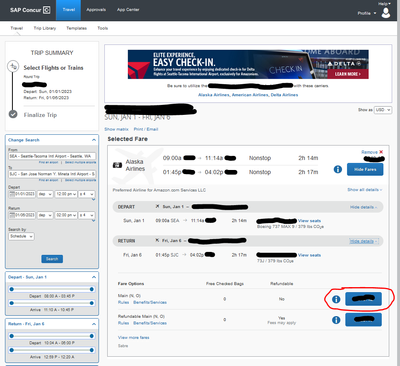This screenshot has width=400, height=366.
Task: Open the Depart 12:00 pm time dropdown
Action: 66,194
